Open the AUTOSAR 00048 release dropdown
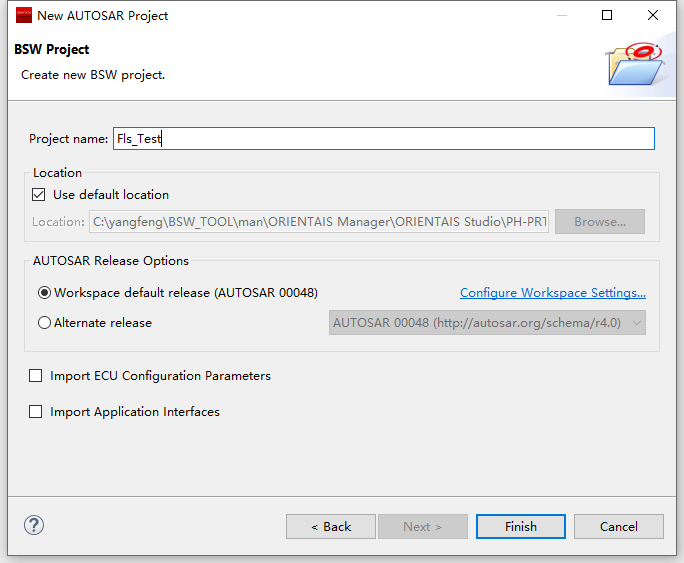The image size is (684, 563). coord(487,323)
